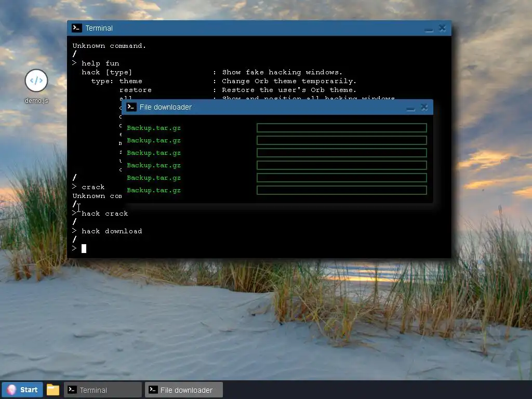Click "Restore the user's Orb theme." text

coord(289,90)
